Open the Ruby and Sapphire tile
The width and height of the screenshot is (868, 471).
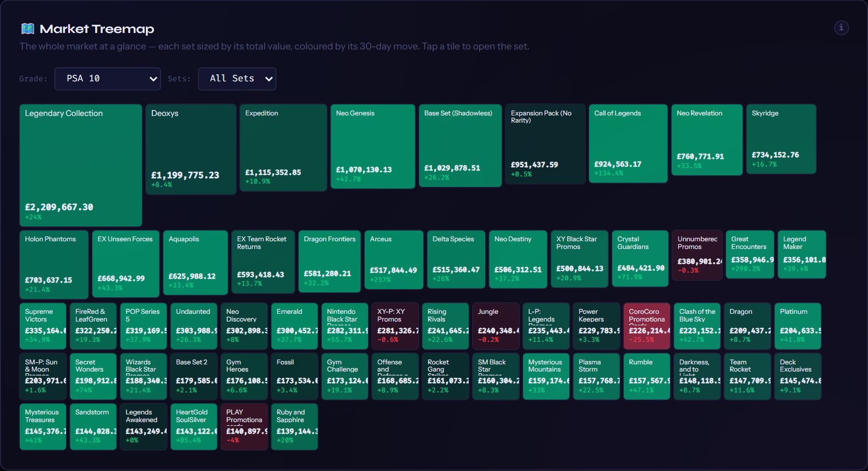click(x=294, y=426)
